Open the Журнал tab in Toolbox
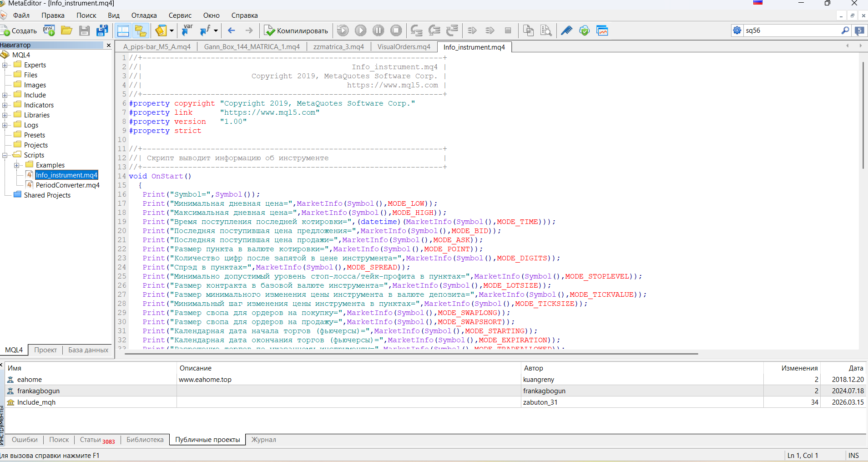This screenshot has height=462, width=868. pos(264,440)
